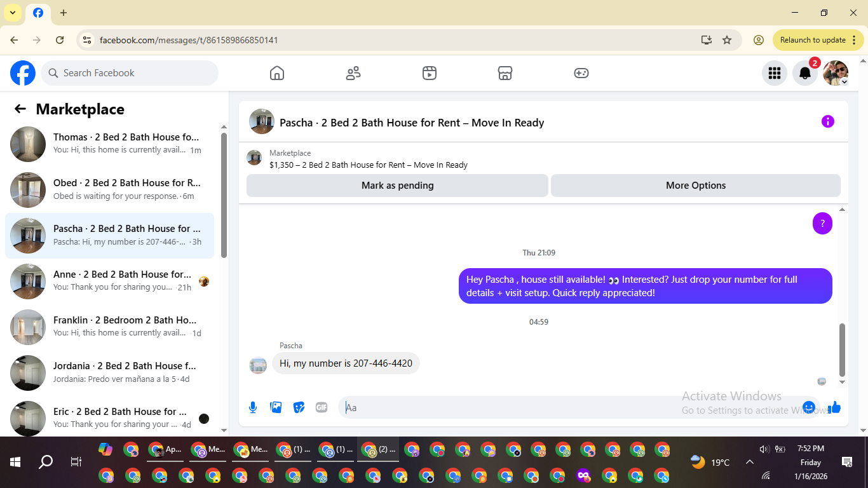Screen dimensions: 868x488
Task: Send a voice clip with microphone icon
Action: (253, 407)
